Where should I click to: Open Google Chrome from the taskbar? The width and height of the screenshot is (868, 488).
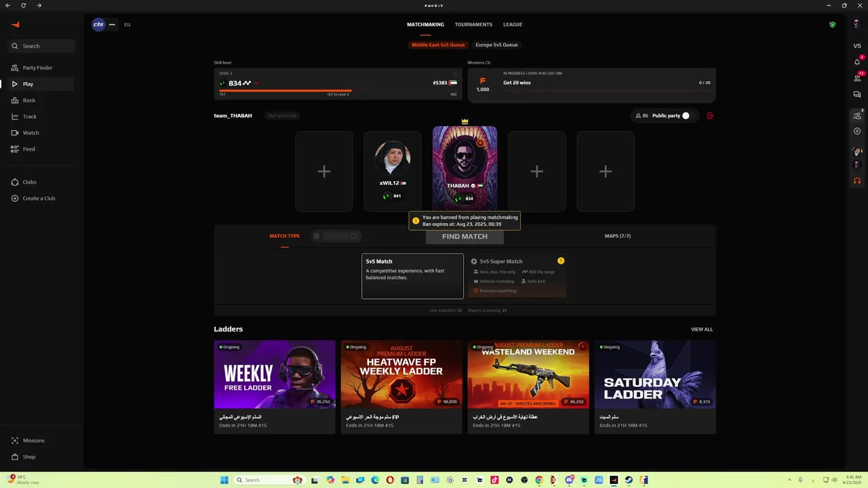pos(539,480)
